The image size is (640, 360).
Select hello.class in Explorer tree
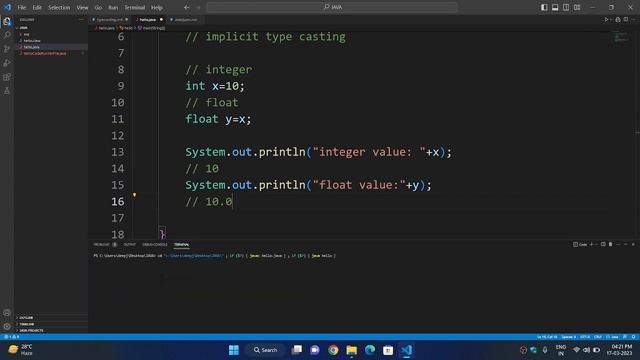point(51,41)
